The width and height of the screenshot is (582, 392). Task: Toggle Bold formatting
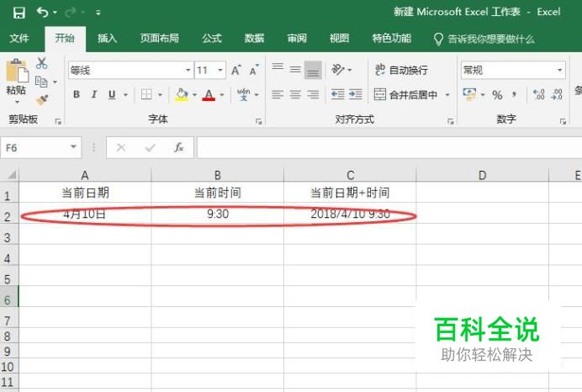point(77,95)
